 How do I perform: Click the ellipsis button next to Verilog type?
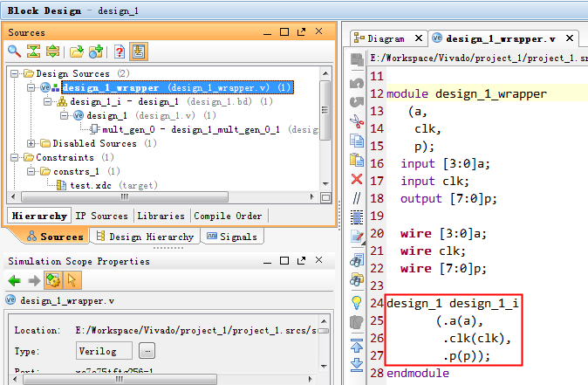click(x=147, y=350)
